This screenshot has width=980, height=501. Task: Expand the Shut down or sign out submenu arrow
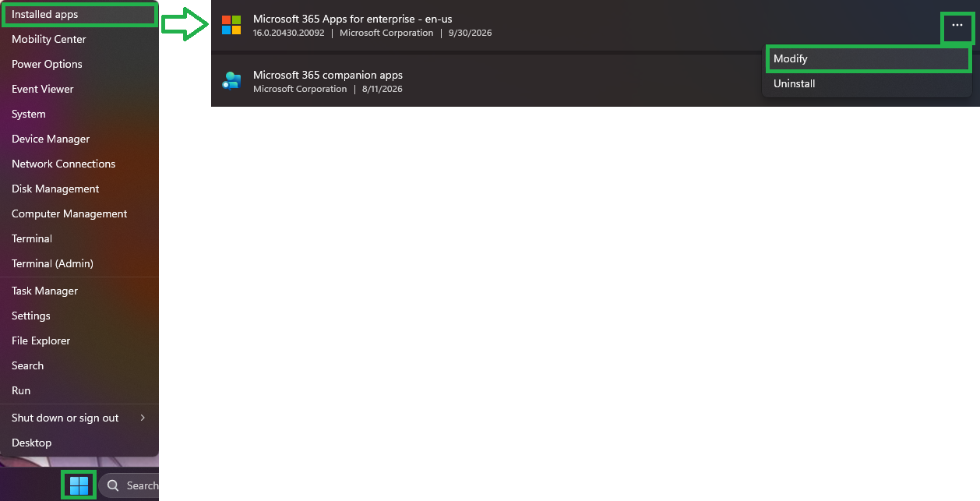point(143,418)
